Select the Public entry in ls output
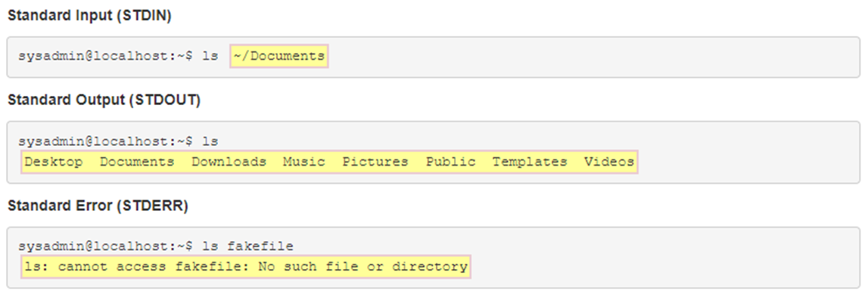868x294 pixels. (450, 162)
